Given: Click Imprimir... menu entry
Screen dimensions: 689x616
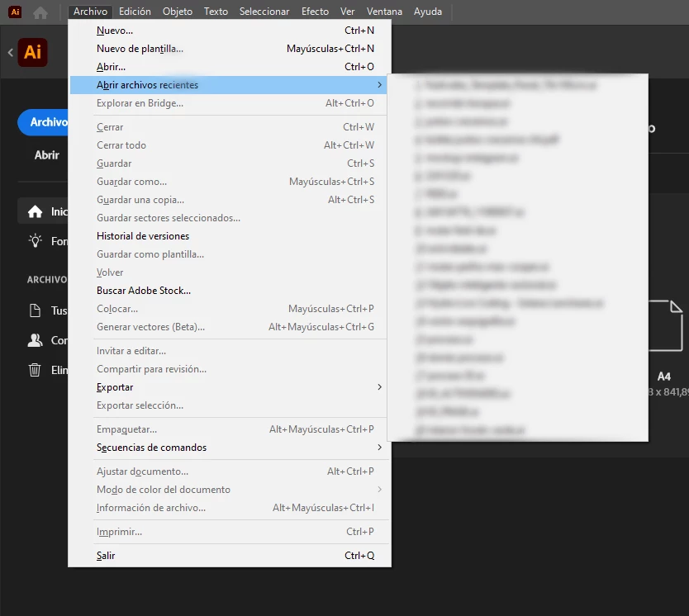Looking at the screenshot, I should (229, 532).
